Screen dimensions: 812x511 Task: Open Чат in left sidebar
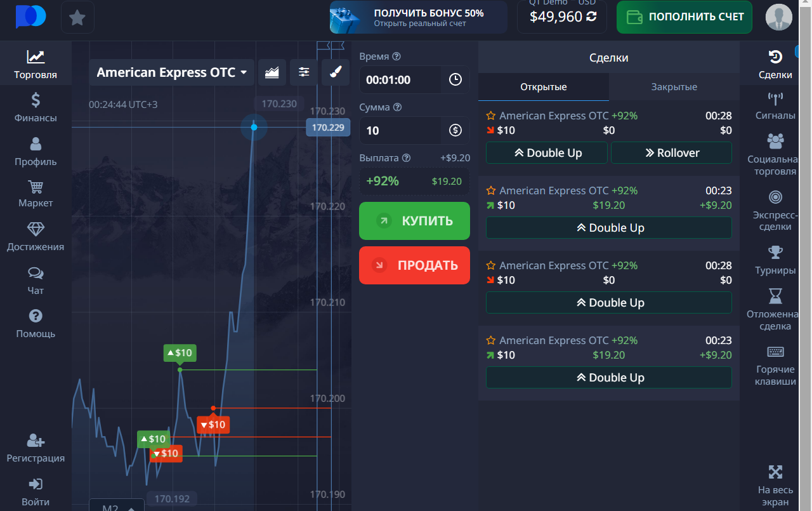pyautogui.click(x=36, y=281)
